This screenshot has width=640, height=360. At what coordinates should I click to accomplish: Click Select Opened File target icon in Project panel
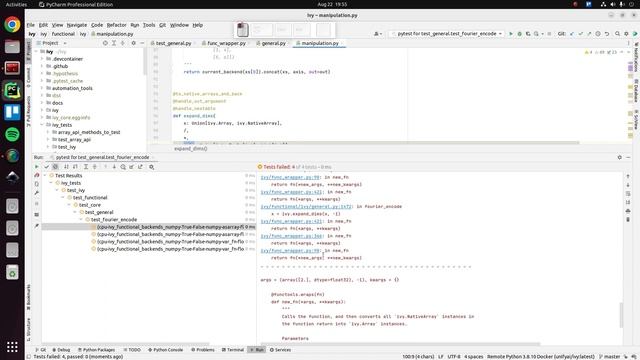click(x=105, y=43)
